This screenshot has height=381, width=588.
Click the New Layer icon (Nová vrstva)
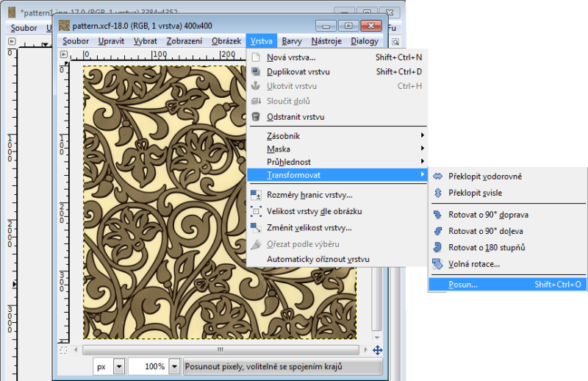(256, 57)
